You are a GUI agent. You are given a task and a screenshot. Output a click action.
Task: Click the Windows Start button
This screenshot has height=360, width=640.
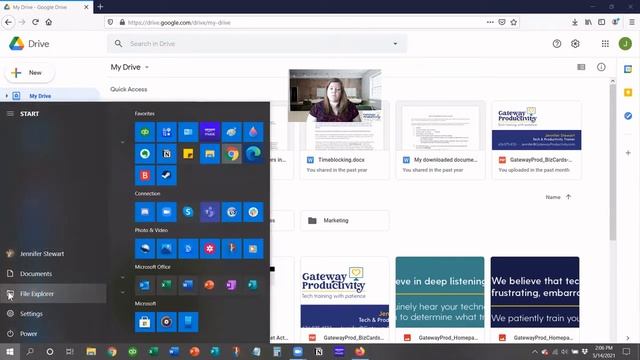[x=10, y=351]
